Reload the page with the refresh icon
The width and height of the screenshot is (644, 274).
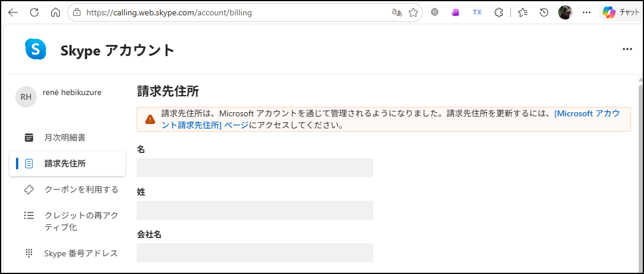tap(34, 13)
